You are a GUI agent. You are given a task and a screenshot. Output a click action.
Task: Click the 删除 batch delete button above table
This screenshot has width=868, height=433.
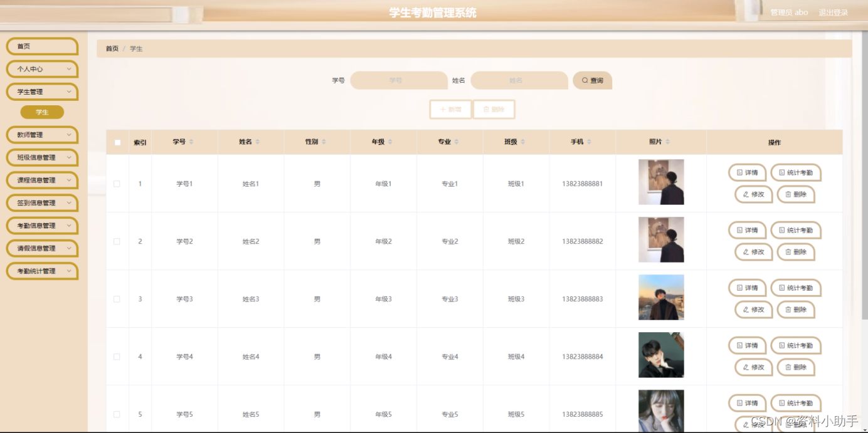point(494,109)
